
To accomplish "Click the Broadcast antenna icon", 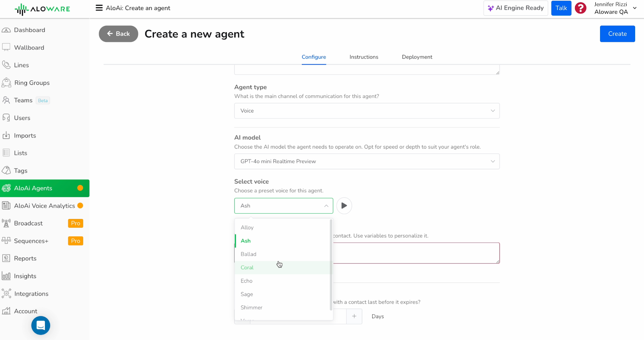I will [x=6, y=223].
